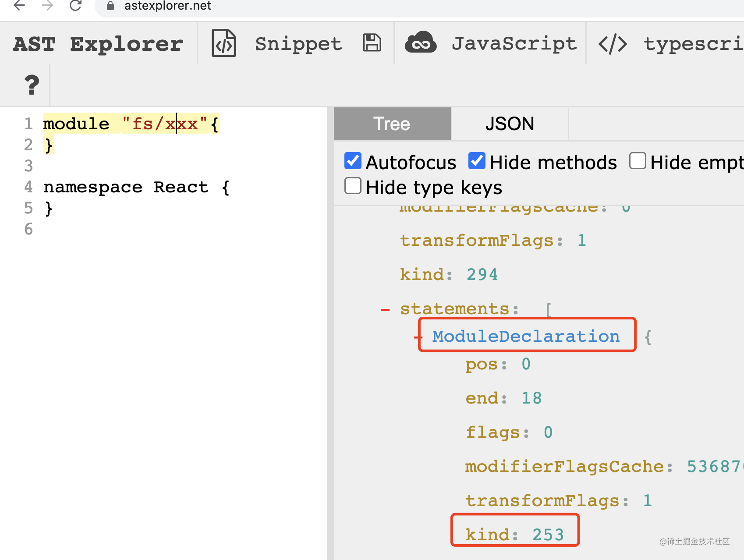Disable the Autofocus checkbox
Image resolution: width=744 pixels, height=560 pixels.
coord(353,161)
